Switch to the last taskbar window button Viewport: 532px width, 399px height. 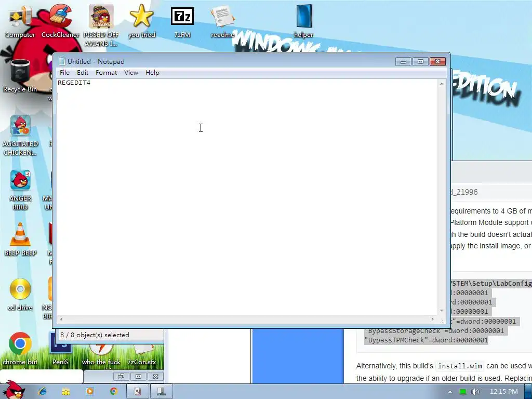pyautogui.click(x=161, y=391)
